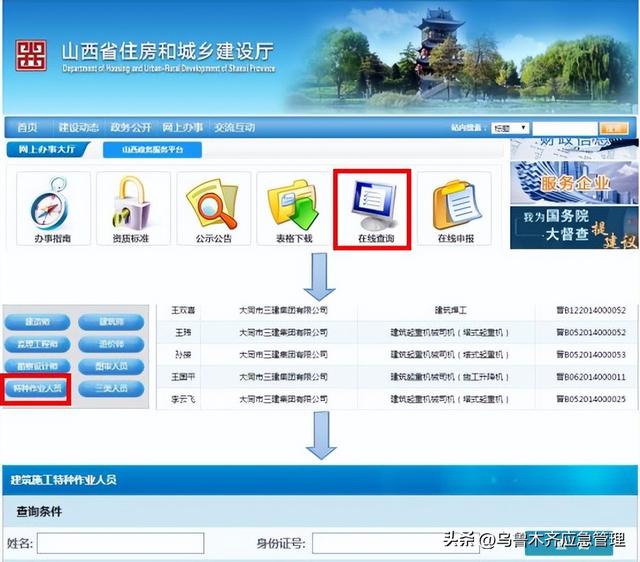
Task: Open the 山西政务服务平台 button
Action: pyautogui.click(x=152, y=149)
